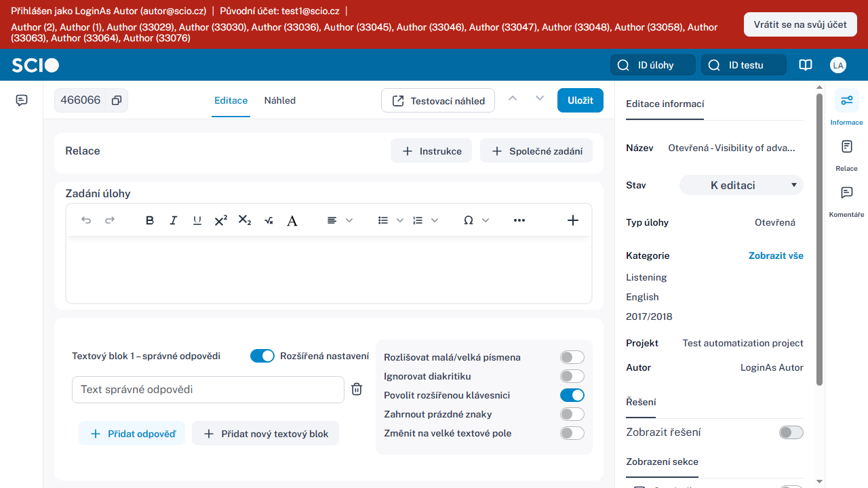Select the Řešení section tab
This screenshot has width=868, height=488.
pyautogui.click(x=641, y=402)
